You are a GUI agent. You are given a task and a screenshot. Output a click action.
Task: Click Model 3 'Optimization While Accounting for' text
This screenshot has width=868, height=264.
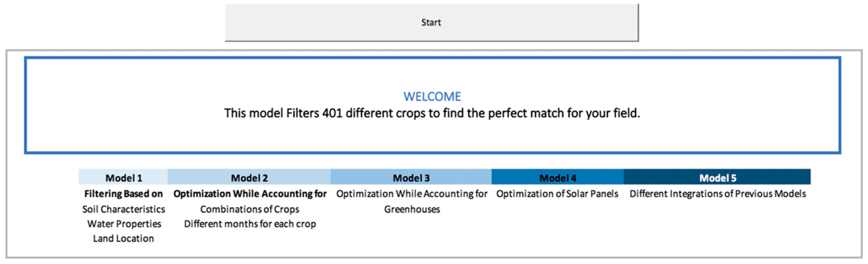412,194
